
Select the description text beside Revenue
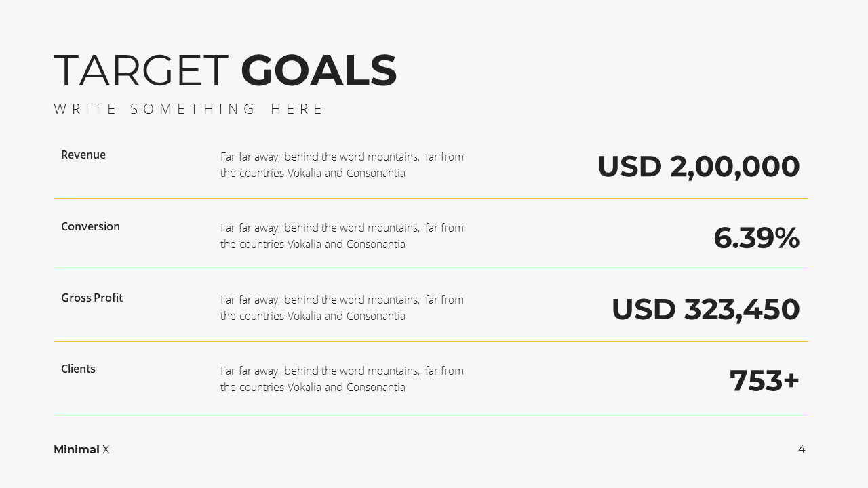[x=342, y=165]
